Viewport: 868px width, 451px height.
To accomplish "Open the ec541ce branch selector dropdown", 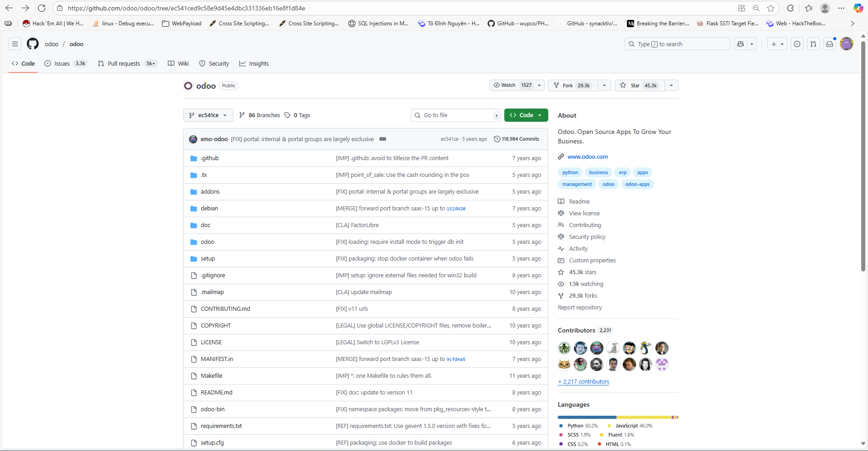I will (208, 115).
